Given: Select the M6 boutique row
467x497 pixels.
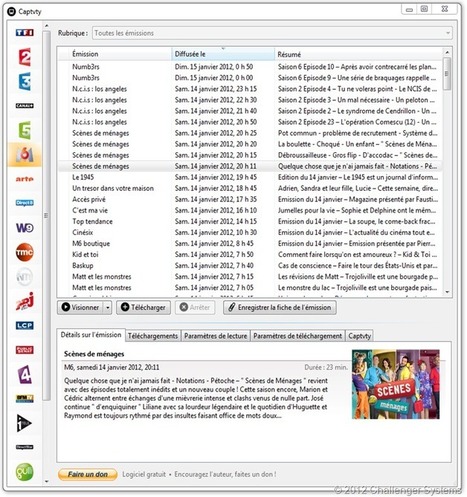Looking at the screenshot, I should click(250, 243).
